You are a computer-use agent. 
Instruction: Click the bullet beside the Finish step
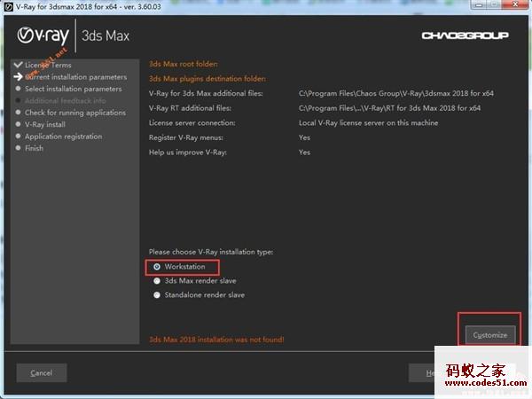[18, 149]
